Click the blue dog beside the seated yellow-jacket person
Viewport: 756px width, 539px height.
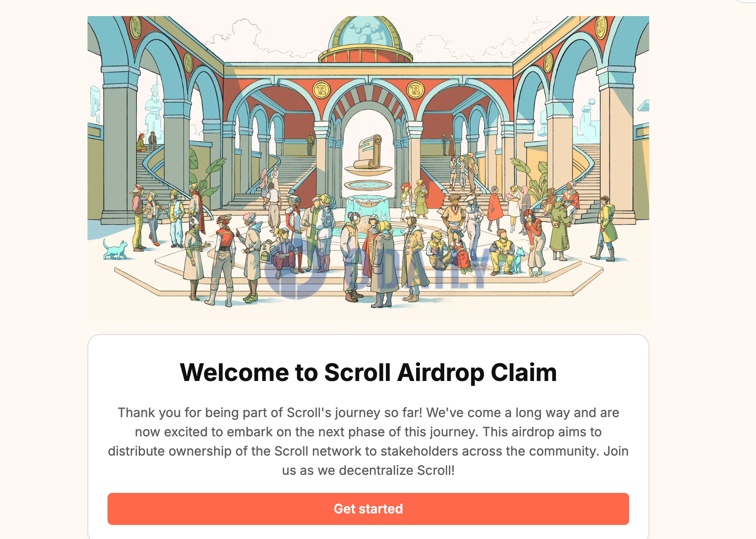518,260
